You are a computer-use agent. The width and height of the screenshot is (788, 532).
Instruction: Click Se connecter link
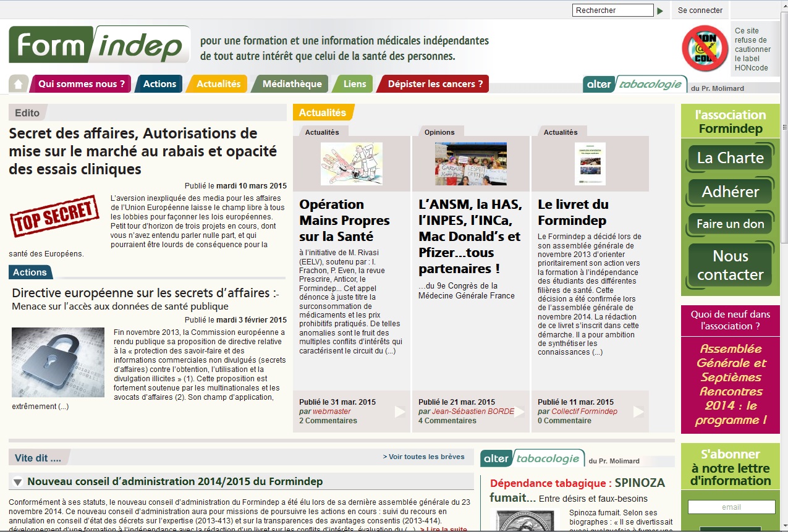pyautogui.click(x=700, y=11)
